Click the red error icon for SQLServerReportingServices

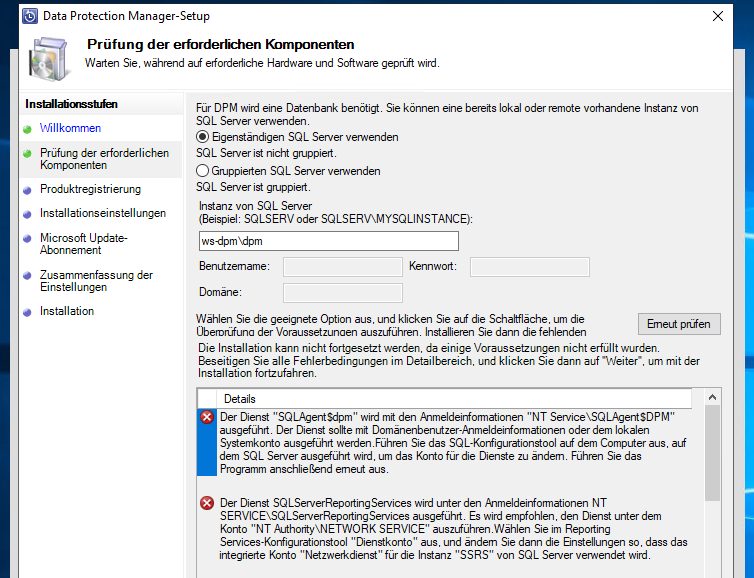pos(207,503)
